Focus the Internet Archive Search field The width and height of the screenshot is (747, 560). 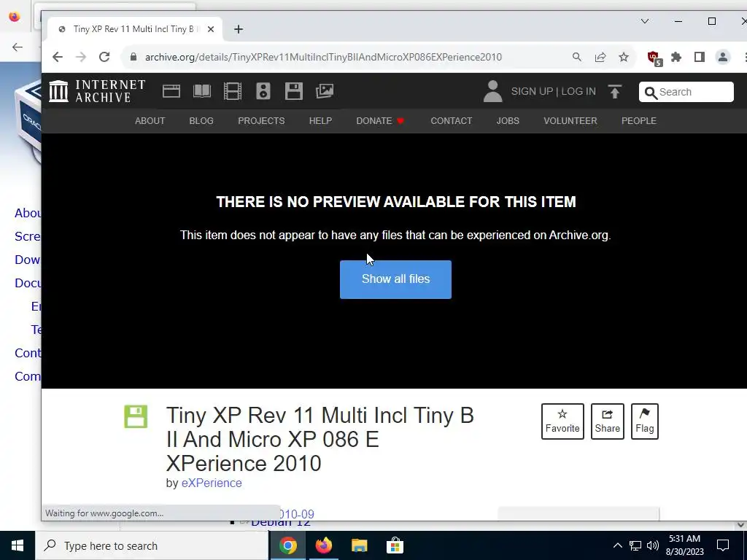tap(686, 92)
